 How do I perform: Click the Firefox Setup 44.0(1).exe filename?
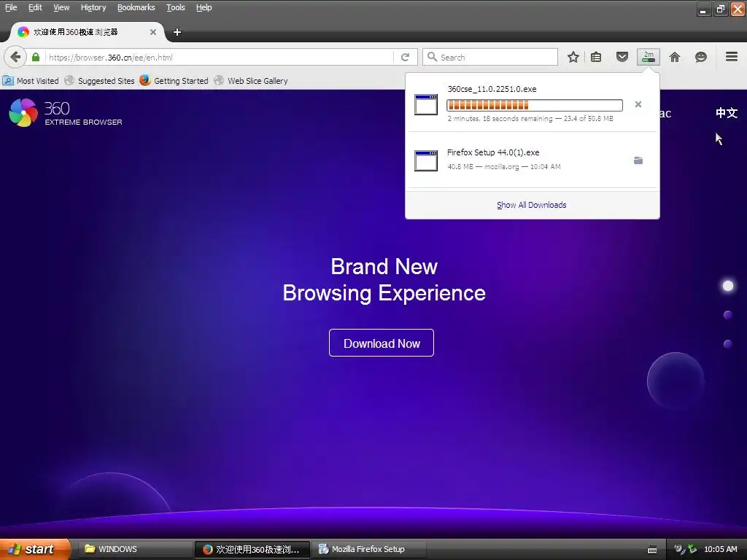(x=493, y=152)
